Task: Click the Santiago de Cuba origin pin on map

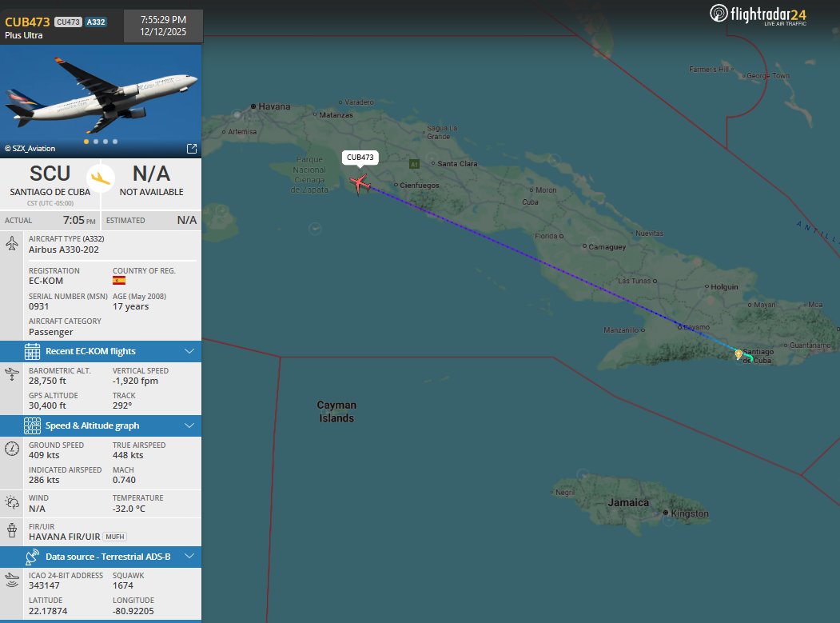Action: pos(738,353)
